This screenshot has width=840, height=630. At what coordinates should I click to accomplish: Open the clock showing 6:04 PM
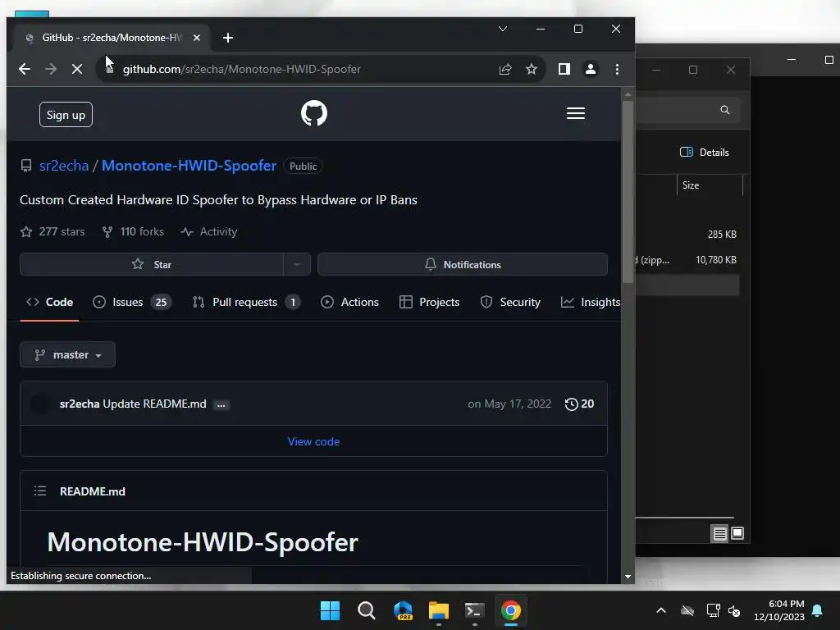779,610
